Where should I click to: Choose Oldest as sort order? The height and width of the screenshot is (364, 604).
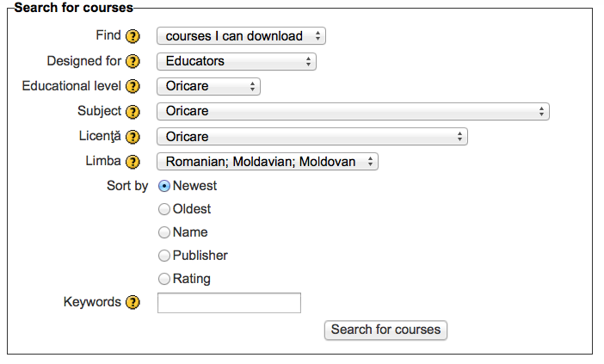[164, 209]
